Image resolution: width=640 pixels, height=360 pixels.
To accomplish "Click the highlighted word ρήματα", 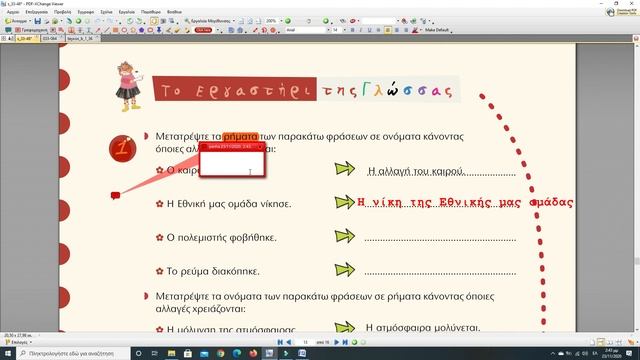I will pos(241,136).
